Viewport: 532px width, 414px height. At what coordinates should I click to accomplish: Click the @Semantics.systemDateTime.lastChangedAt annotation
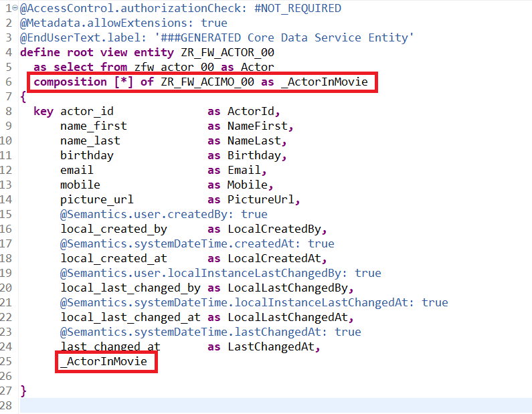click(193, 332)
